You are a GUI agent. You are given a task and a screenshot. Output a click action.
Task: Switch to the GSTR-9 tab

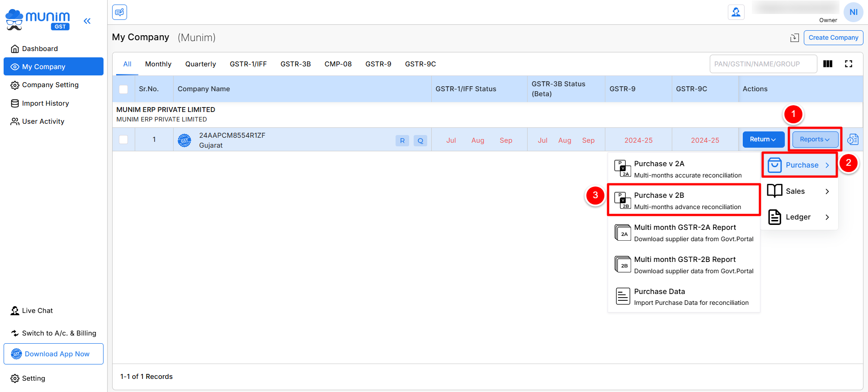point(378,64)
